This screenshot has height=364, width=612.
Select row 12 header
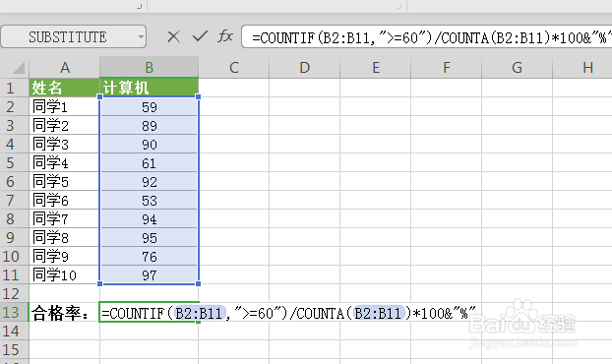pos(14,294)
